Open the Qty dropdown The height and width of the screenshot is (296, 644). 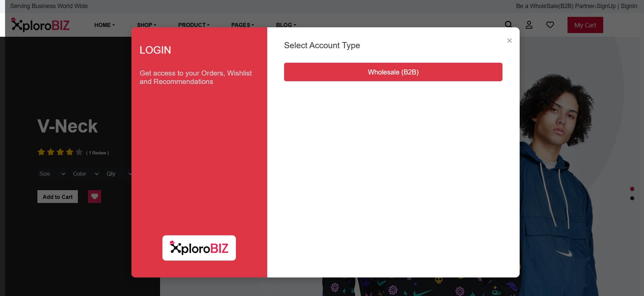pos(119,174)
